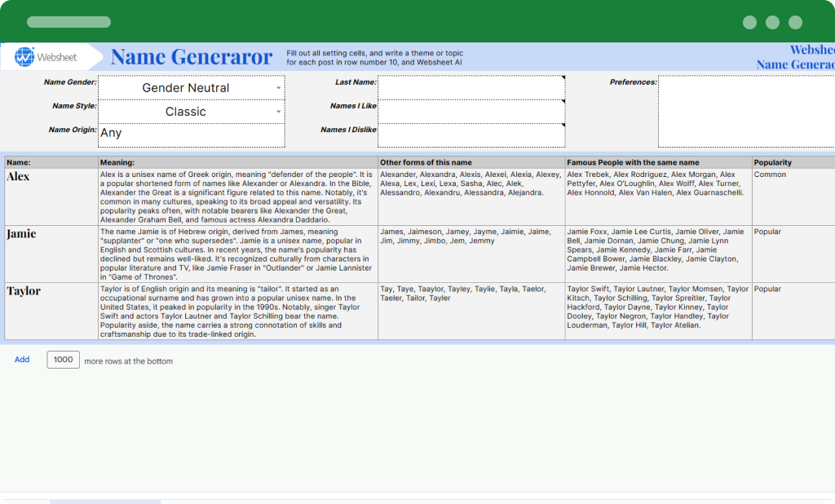The image size is (835, 504).
Task: Select the Name Origin field containing Any
Action: [192, 135]
